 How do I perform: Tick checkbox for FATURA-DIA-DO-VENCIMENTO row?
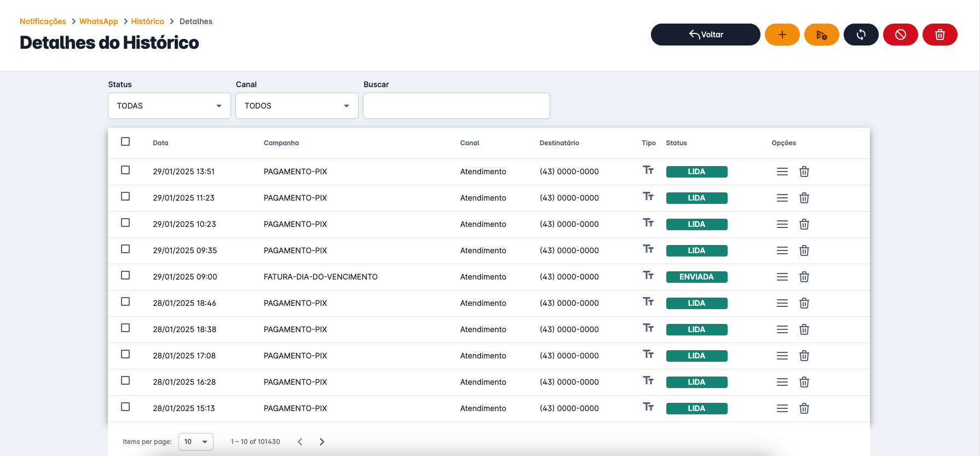click(125, 275)
